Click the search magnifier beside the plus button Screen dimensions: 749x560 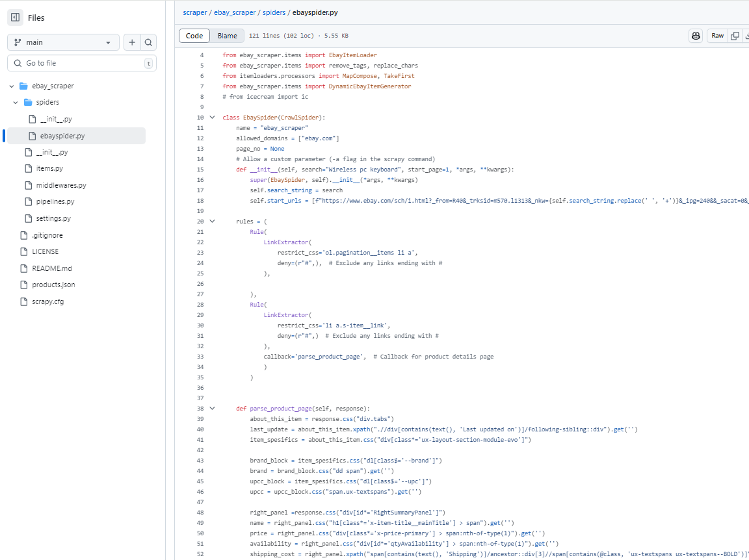tap(148, 42)
